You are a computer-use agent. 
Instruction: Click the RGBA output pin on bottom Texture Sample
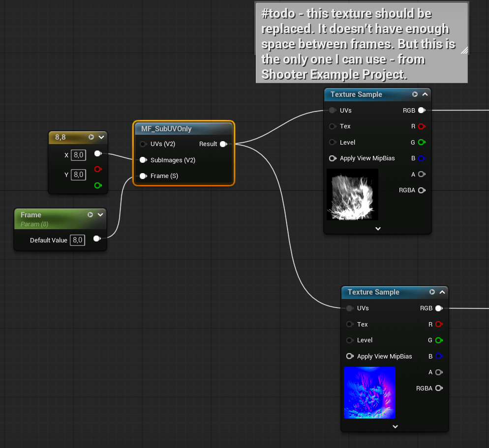tap(438, 388)
